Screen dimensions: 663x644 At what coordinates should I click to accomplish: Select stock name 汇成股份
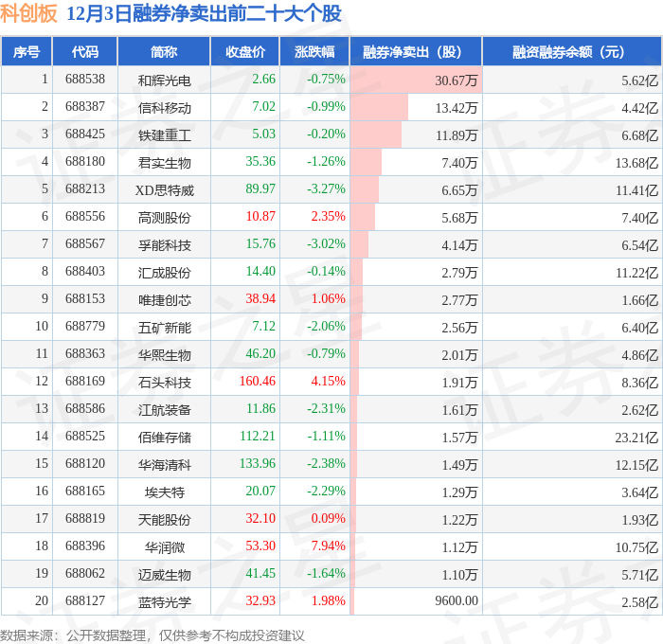tap(164, 273)
